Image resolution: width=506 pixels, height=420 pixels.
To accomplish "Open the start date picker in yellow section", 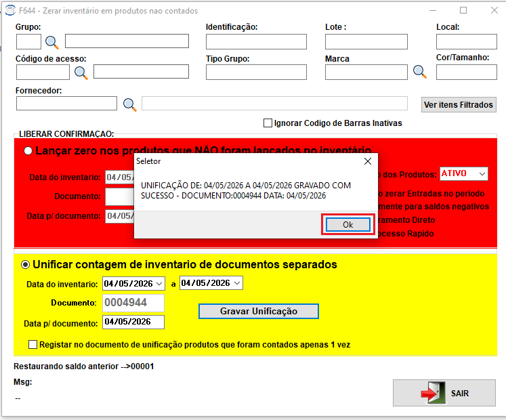I will click(x=159, y=283).
